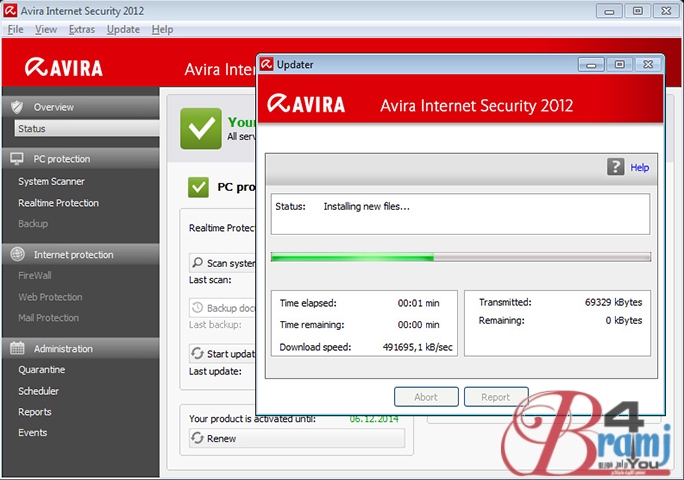Select Backup in the sidebar

[33, 223]
